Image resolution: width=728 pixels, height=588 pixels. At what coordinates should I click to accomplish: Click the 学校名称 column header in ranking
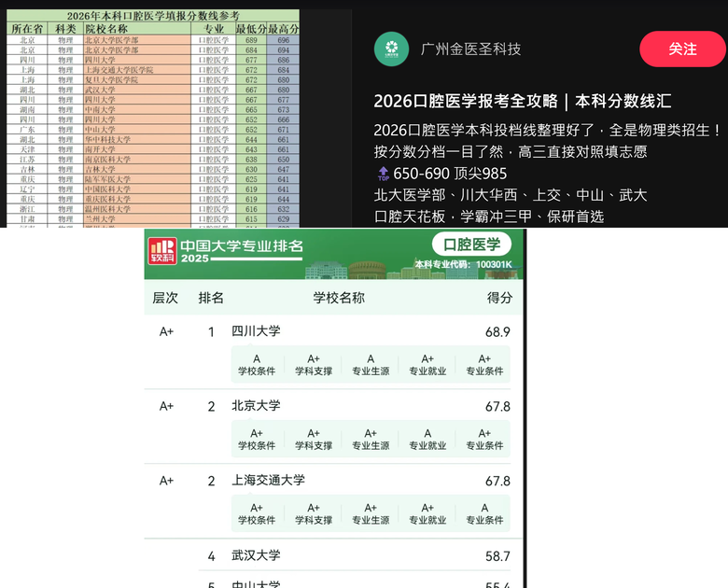point(339,298)
